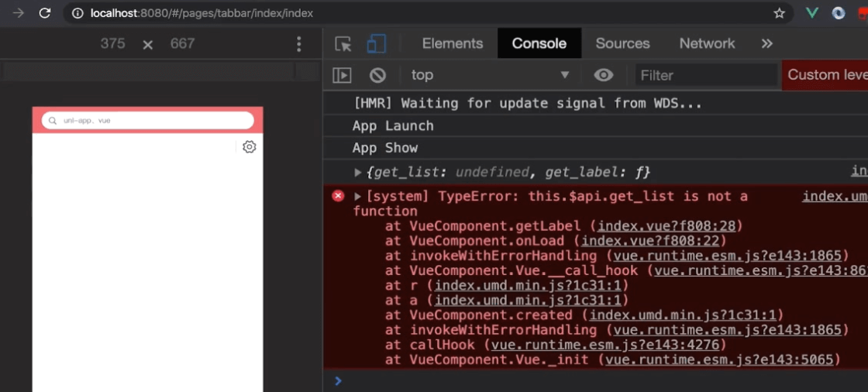Activate the inspect element picker
868x392 pixels.
coord(343,43)
